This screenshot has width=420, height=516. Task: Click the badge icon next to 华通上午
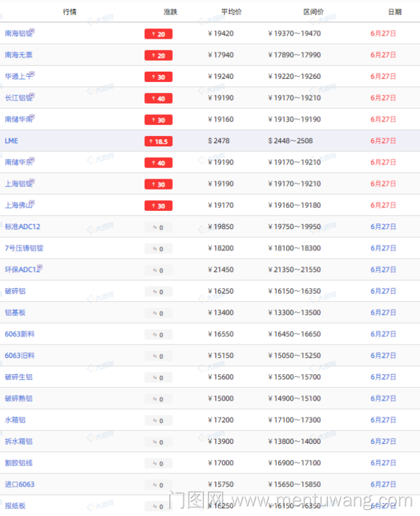point(32,75)
